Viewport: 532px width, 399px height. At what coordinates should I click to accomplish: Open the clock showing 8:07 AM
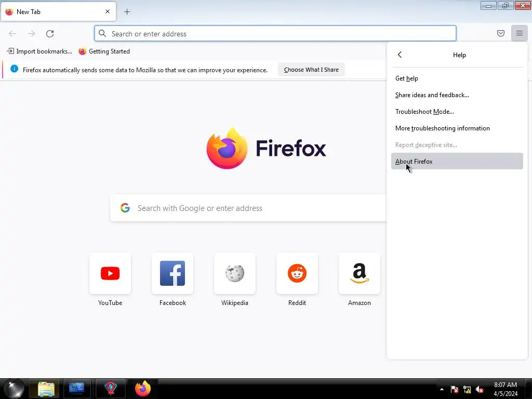[x=505, y=389]
